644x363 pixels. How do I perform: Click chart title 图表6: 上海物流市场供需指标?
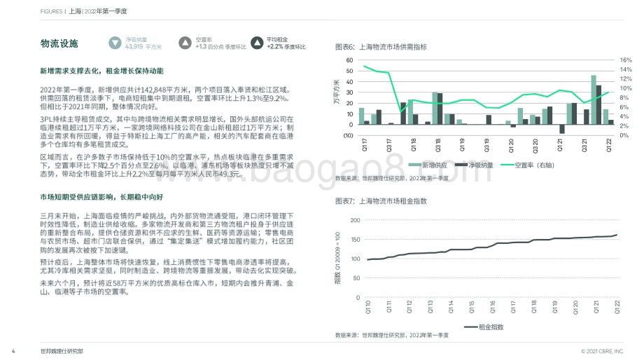[381, 47]
